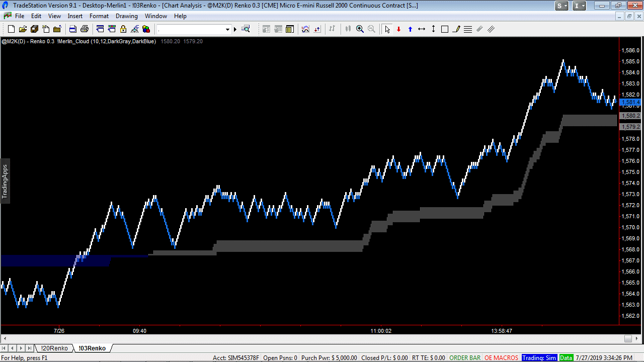
Task: Click the Open folder icon
Action: [23, 29]
